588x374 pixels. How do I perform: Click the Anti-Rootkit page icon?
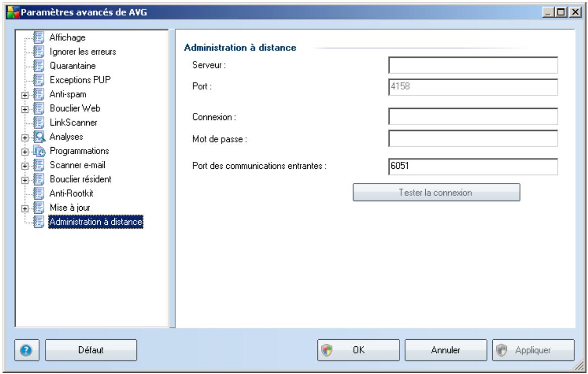click(x=38, y=194)
